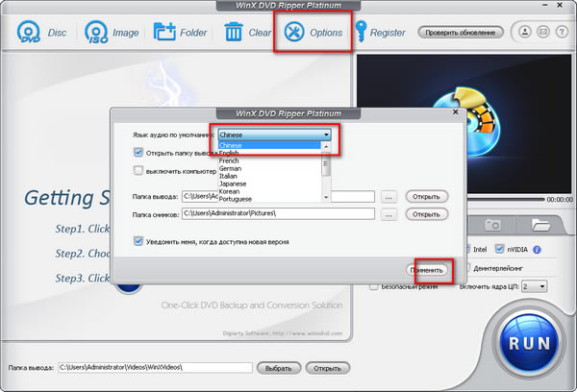Click dialog 'Папка вывода' path field
The height and width of the screenshot is (392, 577).
[278, 196]
